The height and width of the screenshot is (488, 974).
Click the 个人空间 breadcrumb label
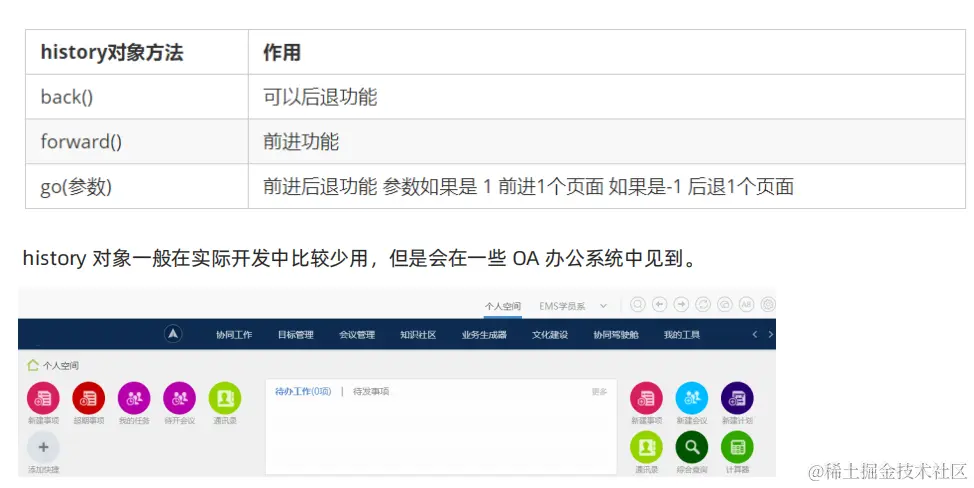tap(61, 366)
